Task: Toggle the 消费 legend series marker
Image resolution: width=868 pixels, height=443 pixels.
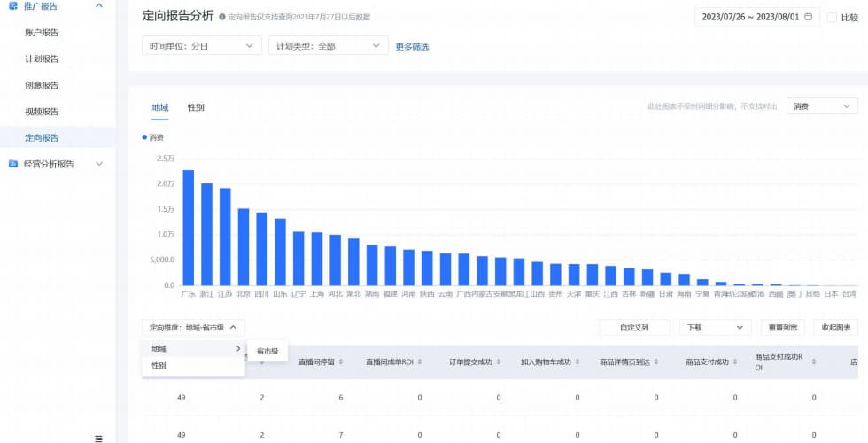Action: click(x=144, y=137)
